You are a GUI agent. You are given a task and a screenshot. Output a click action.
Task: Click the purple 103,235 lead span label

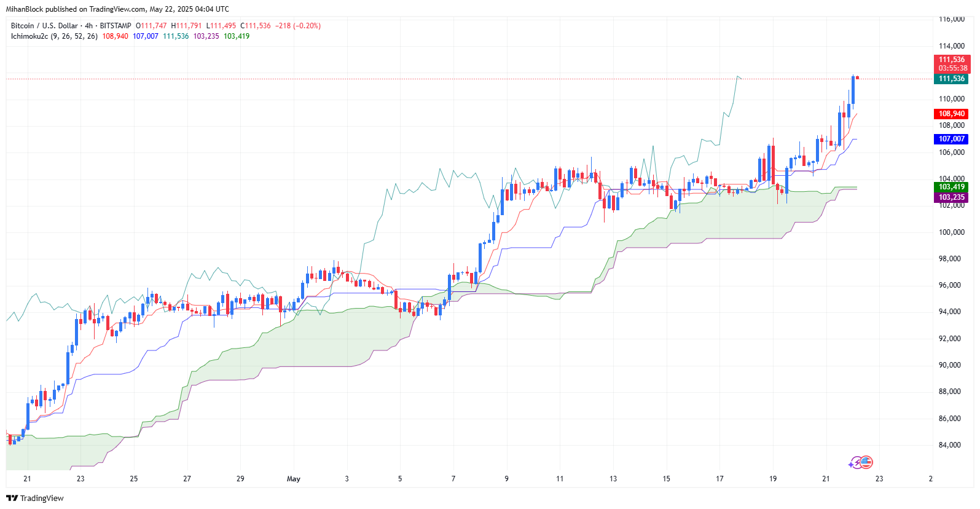click(x=952, y=197)
